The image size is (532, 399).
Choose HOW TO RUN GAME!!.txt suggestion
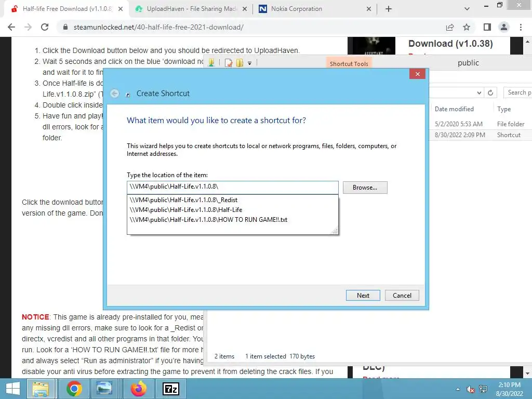(233, 220)
